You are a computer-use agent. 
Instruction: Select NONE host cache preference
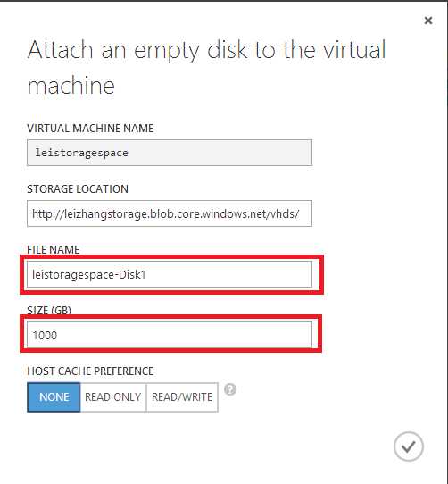tap(54, 397)
